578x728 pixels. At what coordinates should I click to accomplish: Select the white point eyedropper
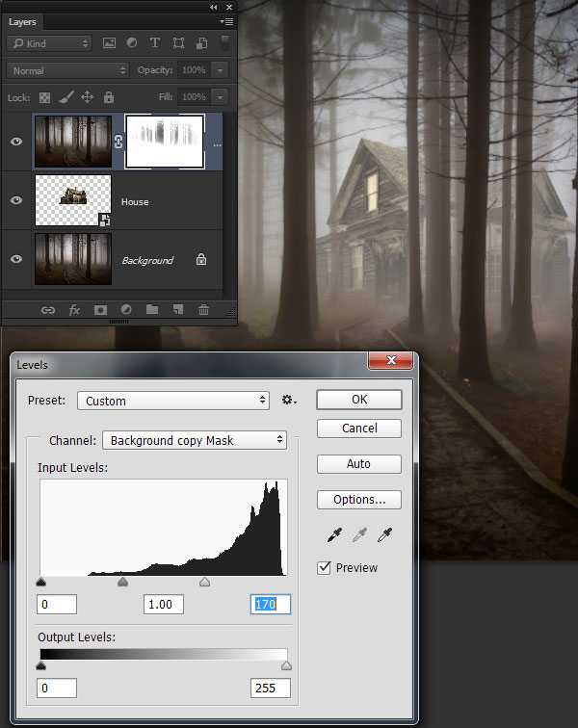click(384, 534)
